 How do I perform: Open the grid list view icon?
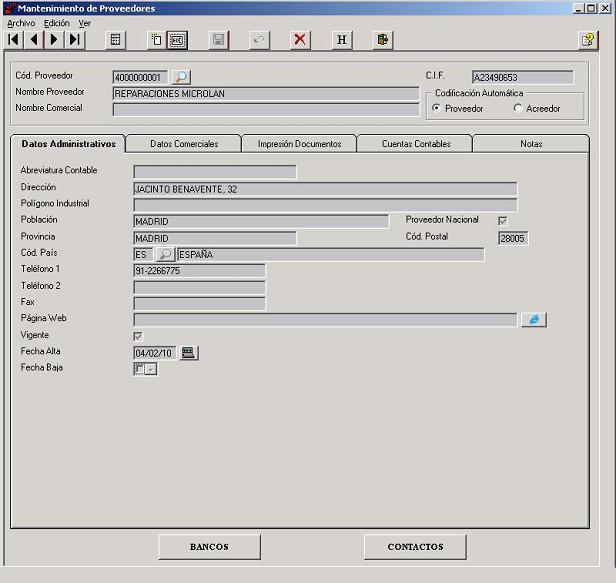tap(116, 40)
